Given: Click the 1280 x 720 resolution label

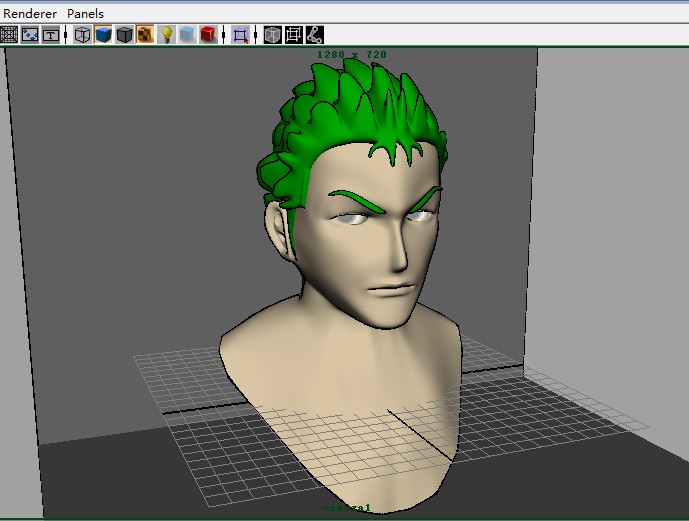Looking at the screenshot, I should coord(352,54).
